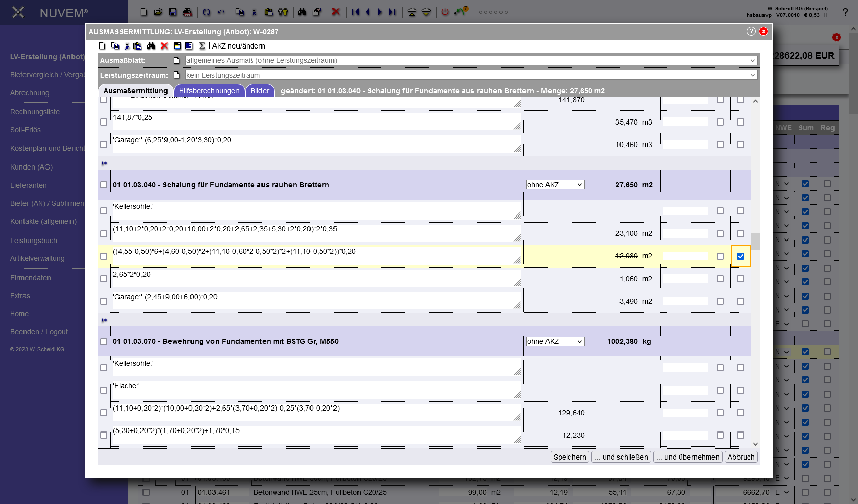
Task: Tick last-column checkbox in 23,100 m2 row
Action: point(741,234)
